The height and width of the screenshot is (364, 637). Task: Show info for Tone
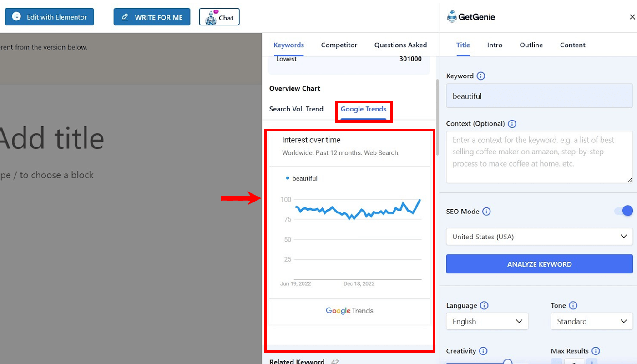point(573,306)
